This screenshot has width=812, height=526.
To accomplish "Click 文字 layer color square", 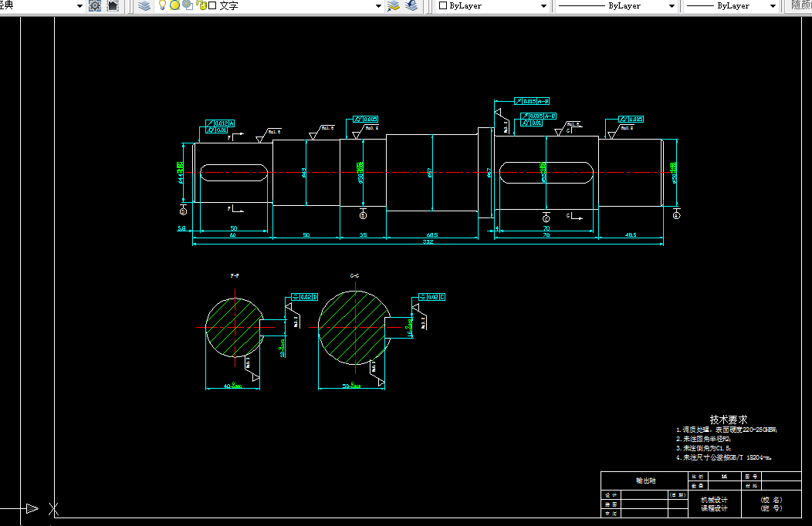I will (x=212, y=5).
